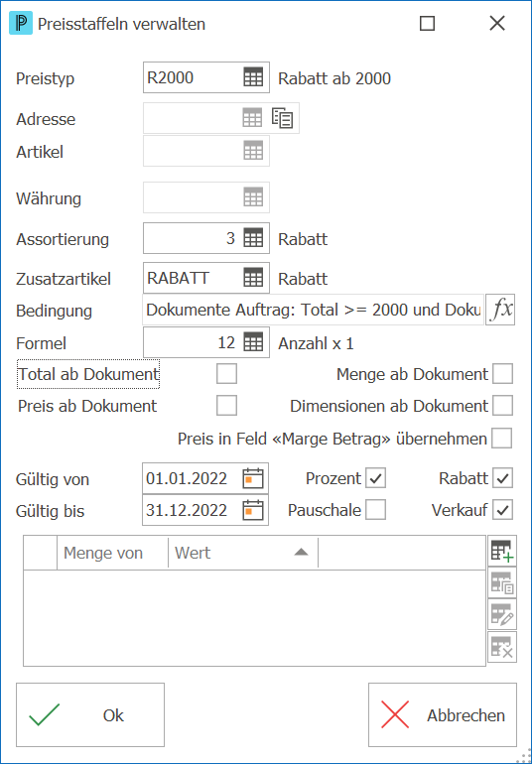The image size is (532, 764).
Task: Open the Artikel lookup table icon
Action: coord(253,151)
